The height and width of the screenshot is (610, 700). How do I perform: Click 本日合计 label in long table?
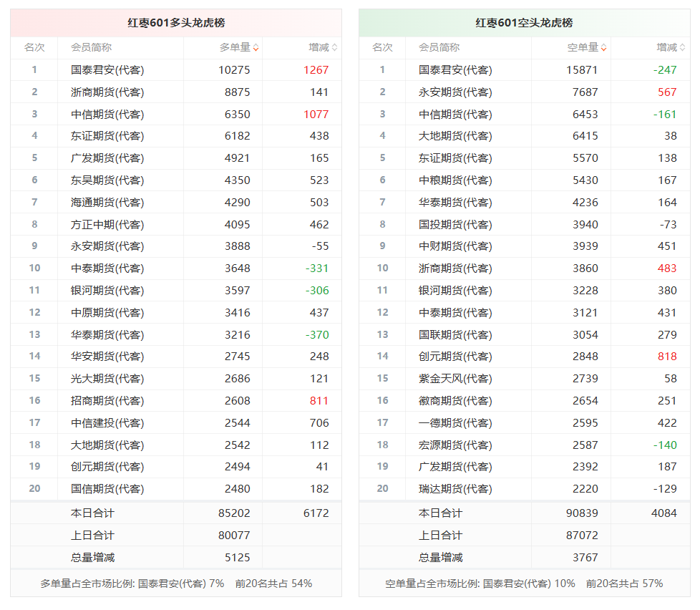pyautogui.click(x=92, y=513)
